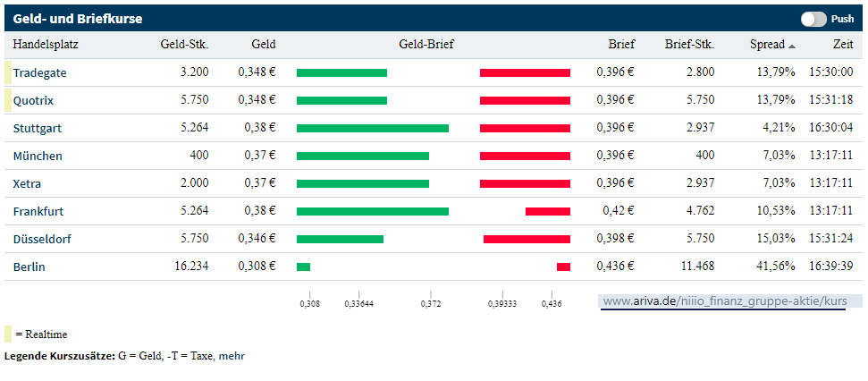Sort by the Brief-Stk. column header
The height and width of the screenshot is (381, 868).
point(689,44)
